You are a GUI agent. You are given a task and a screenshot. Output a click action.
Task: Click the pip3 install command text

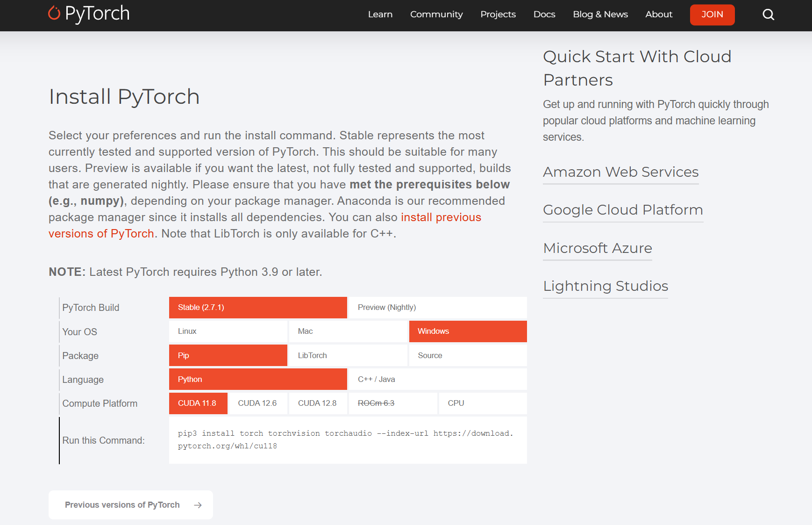click(x=345, y=440)
